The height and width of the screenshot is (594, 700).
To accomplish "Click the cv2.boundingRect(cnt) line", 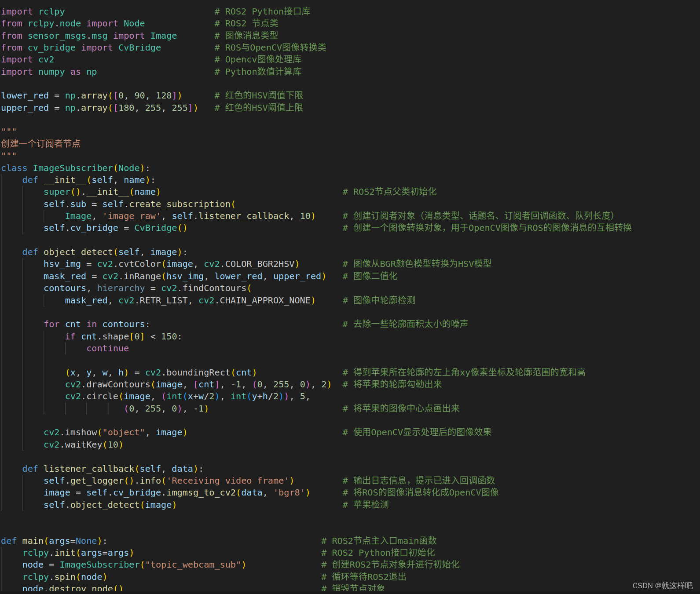I will (x=161, y=372).
